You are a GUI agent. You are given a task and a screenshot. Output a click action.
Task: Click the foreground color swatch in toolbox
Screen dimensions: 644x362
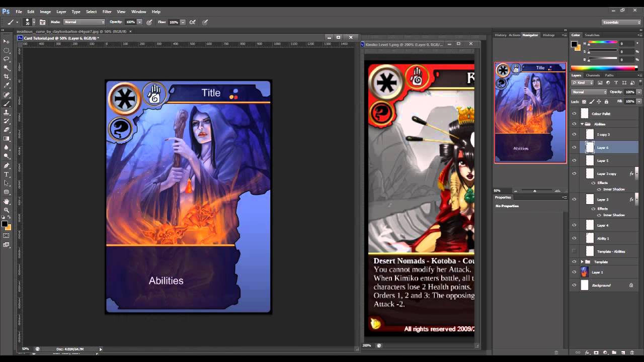5,224
